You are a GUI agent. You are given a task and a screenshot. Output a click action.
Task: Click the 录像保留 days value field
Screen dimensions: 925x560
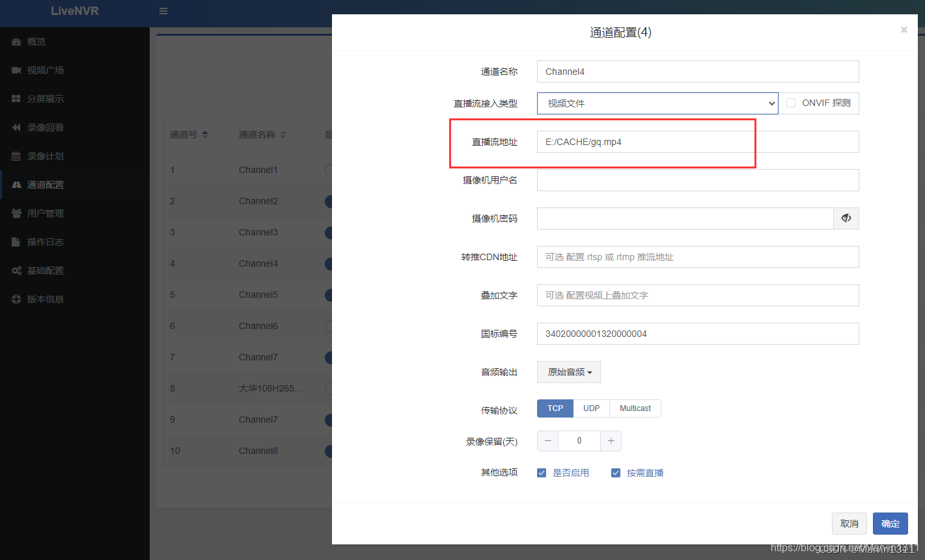[x=579, y=441]
